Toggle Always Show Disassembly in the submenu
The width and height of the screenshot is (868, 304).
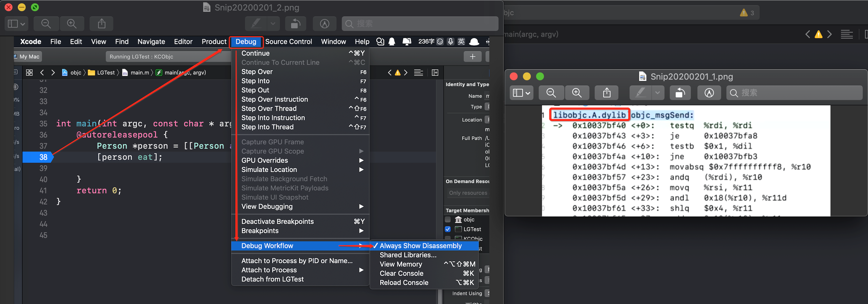click(424, 246)
